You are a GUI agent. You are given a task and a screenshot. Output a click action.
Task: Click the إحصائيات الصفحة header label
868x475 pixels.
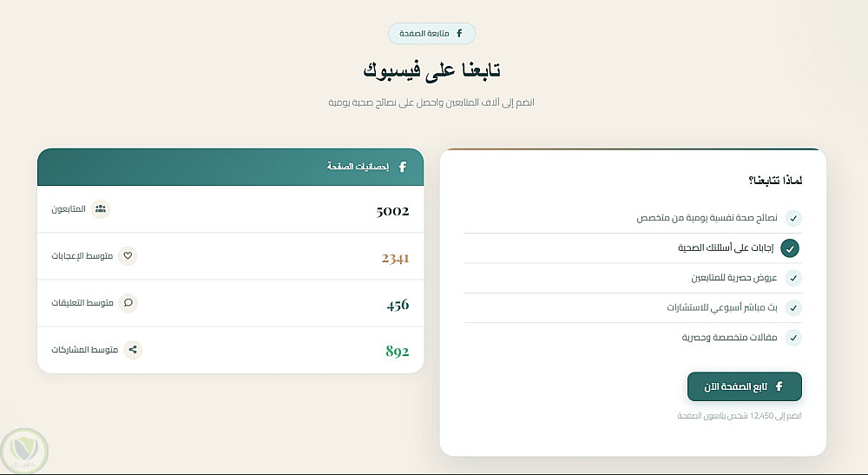click(x=358, y=167)
